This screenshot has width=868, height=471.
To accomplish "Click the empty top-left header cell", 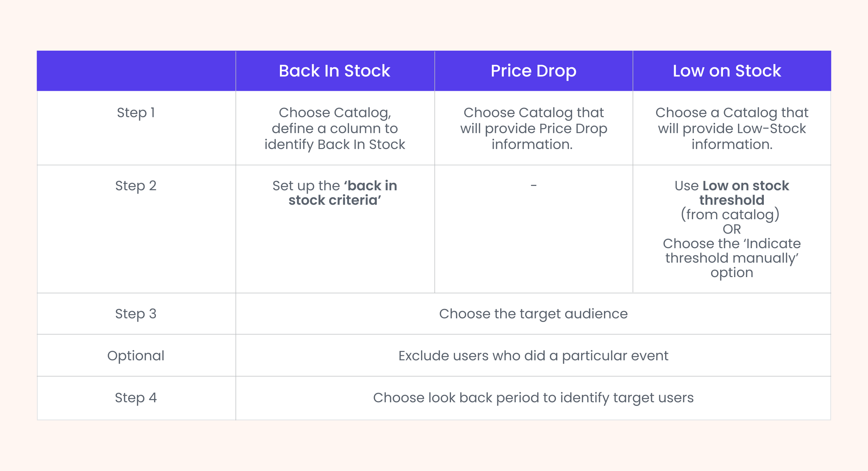I will coord(136,71).
